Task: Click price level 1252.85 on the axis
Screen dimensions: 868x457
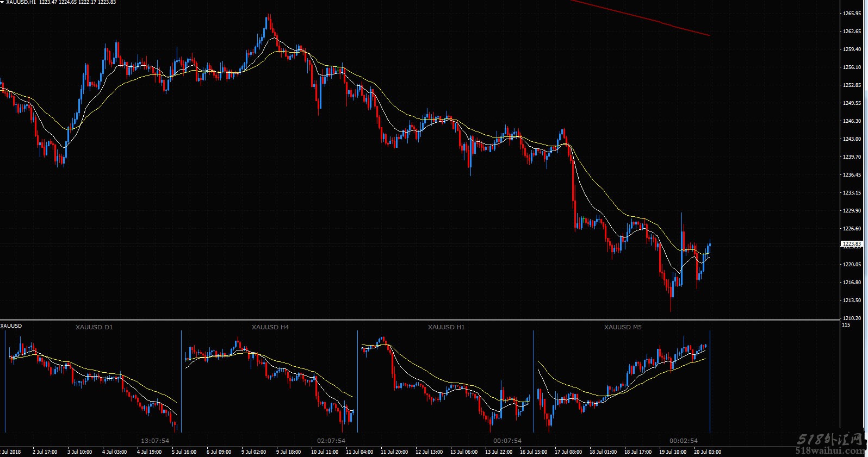Action: pyautogui.click(x=852, y=85)
